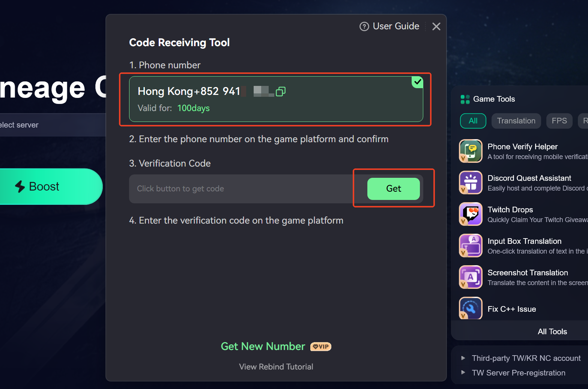The height and width of the screenshot is (389, 588).
Task: Select the All filter tab
Action: pyautogui.click(x=473, y=121)
